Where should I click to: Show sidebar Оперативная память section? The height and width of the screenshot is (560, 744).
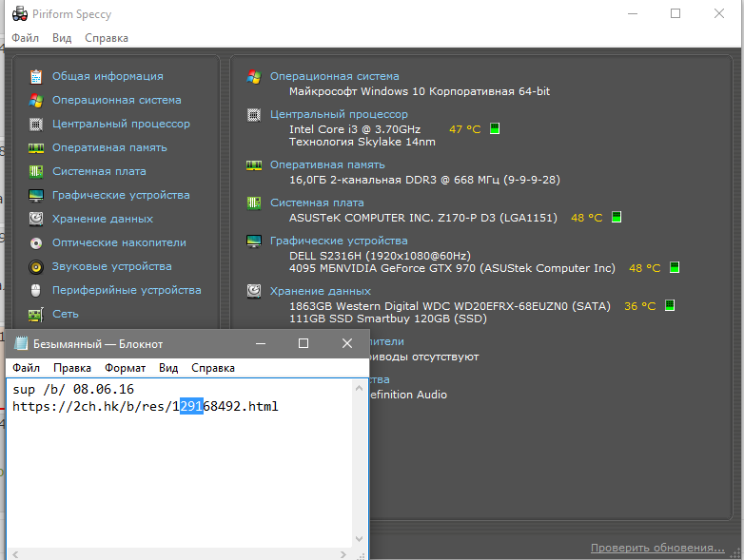click(109, 147)
